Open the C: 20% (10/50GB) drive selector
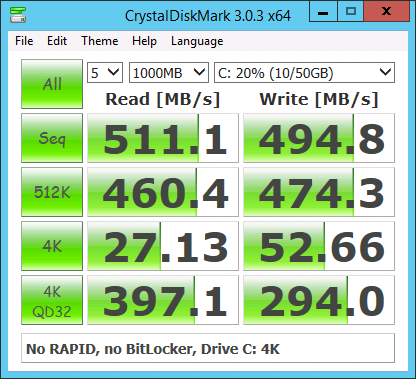 tap(304, 72)
